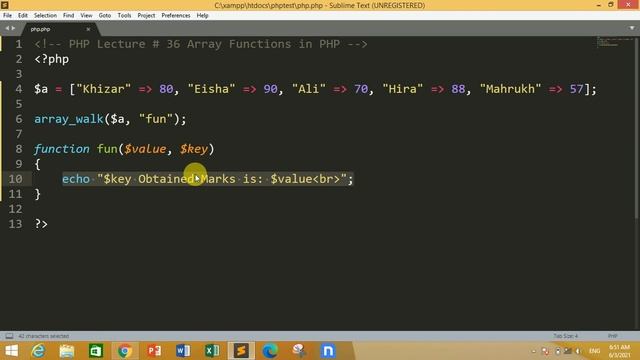
Task: Open the Project menu
Action: click(x=146, y=16)
